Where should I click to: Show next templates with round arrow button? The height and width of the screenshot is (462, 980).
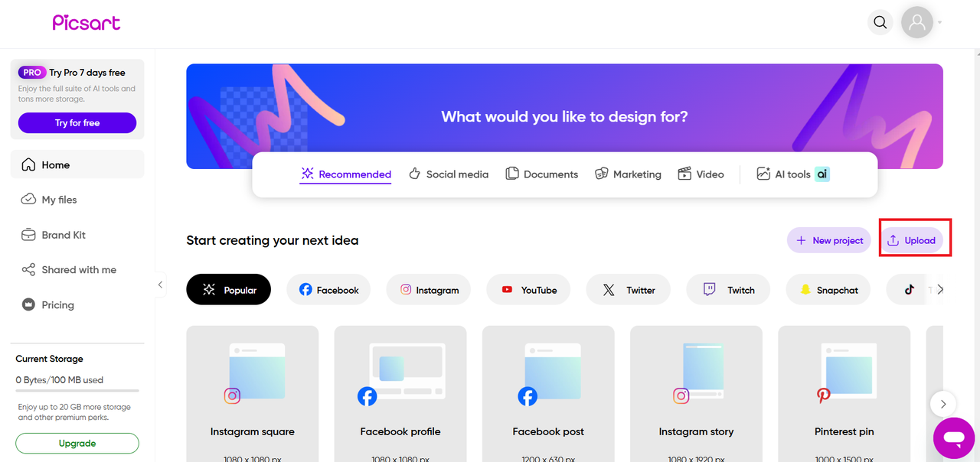click(x=943, y=404)
